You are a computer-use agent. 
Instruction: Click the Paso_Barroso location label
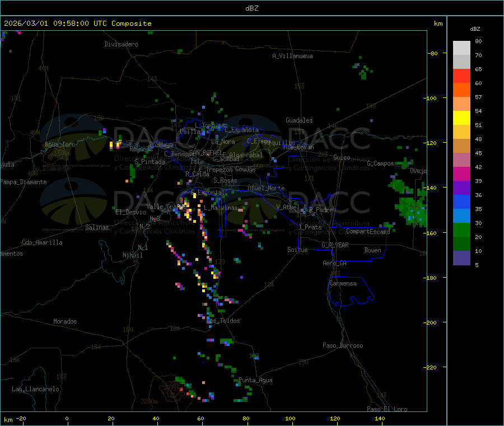pos(343,345)
